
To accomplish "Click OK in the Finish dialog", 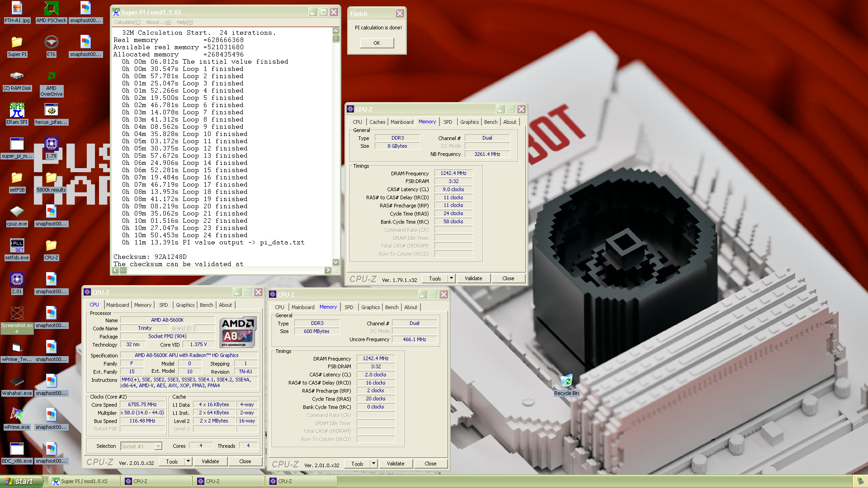I will pos(377,43).
